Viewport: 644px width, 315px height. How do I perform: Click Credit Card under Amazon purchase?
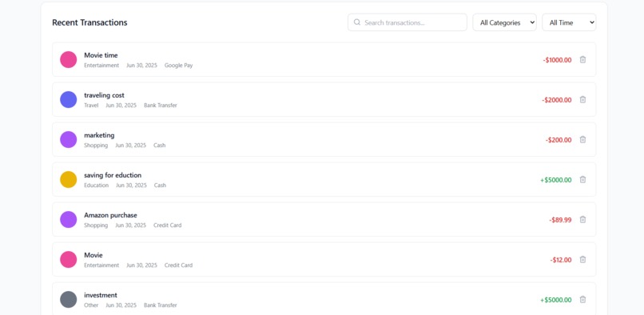(168, 225)
